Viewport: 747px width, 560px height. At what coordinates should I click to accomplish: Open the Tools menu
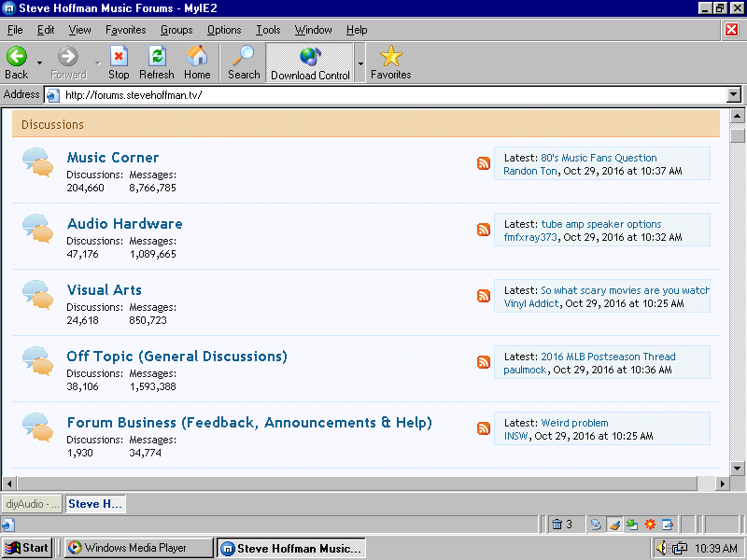(x=268, y=30)
